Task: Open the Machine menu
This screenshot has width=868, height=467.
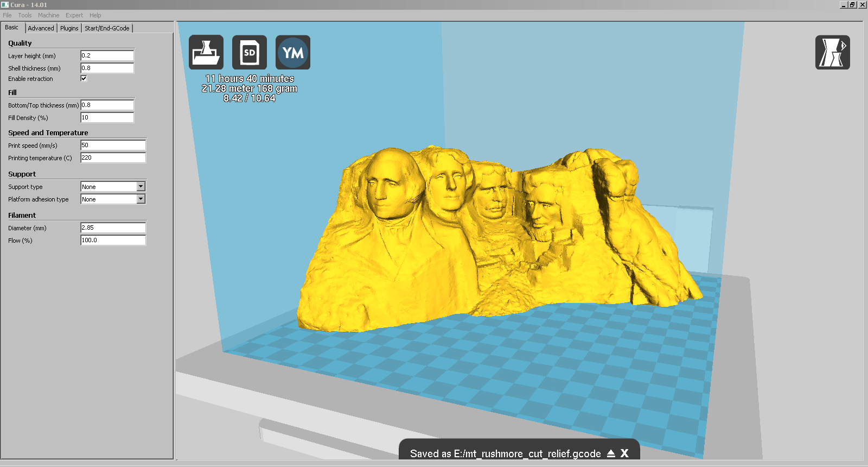Action: [x=48, y=15]
